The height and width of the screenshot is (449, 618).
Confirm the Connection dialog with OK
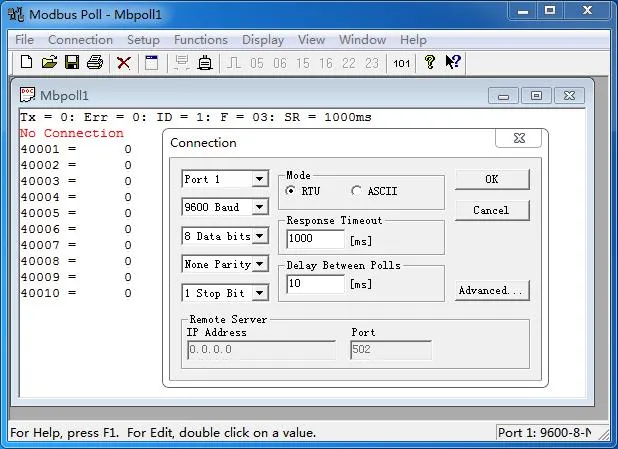pos(492,179)
